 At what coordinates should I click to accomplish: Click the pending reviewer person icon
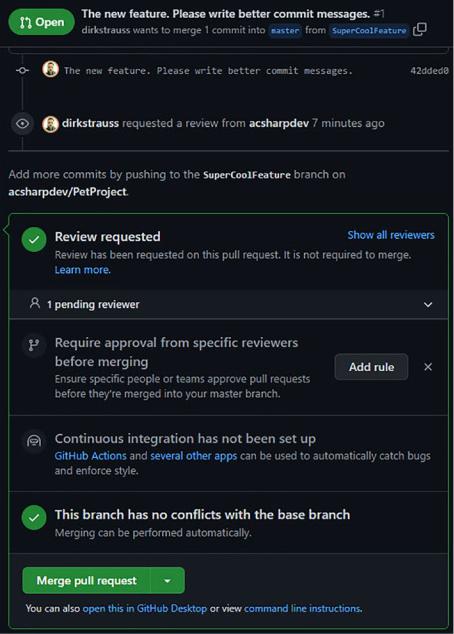coord(35,303)
